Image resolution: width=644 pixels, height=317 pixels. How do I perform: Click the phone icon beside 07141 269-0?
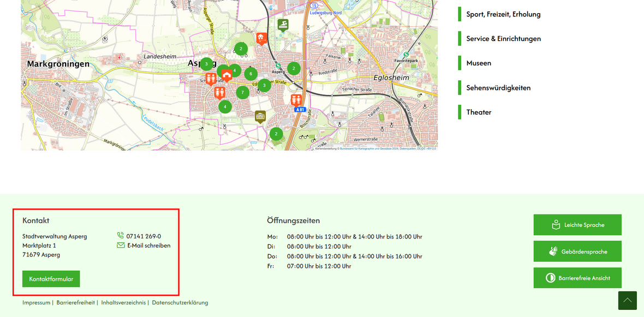[x=121, y=236]
